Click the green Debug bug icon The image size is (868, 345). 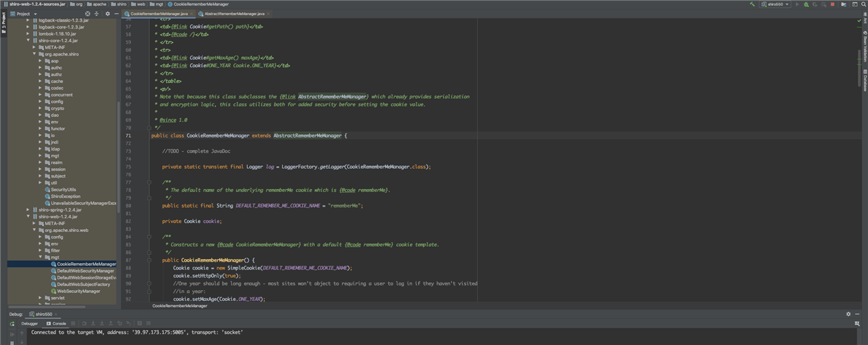click(806, 4)
